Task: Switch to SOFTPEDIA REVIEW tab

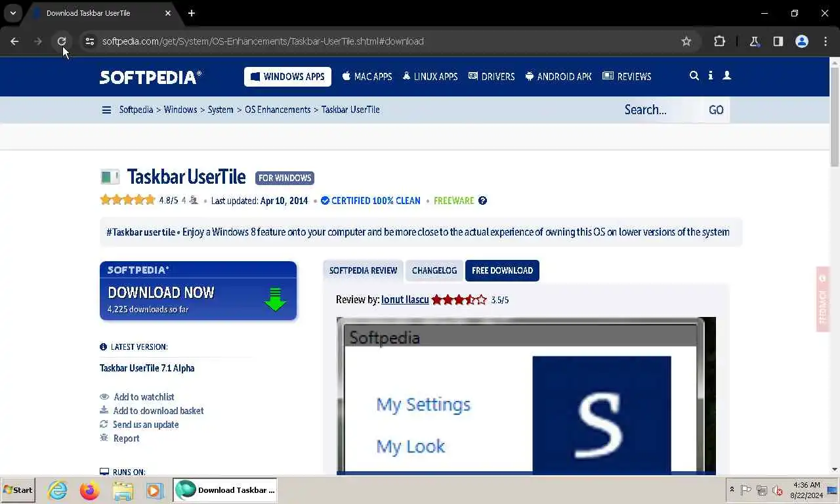Action: coord(363,270)
